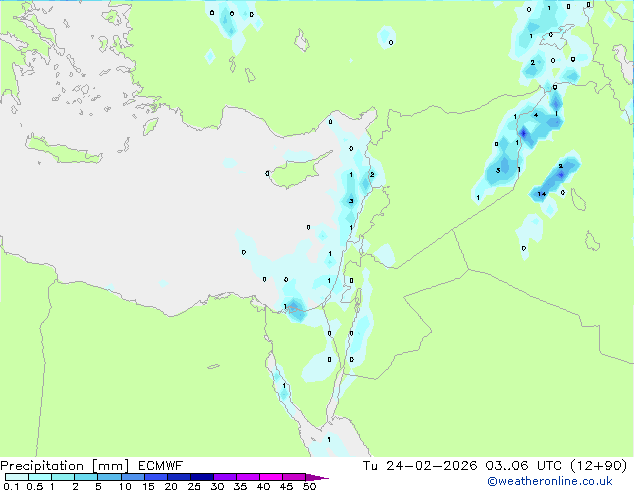Click the '15' legend scale label
This screenshot has height=490, width=634.
(x=148, y=486)
